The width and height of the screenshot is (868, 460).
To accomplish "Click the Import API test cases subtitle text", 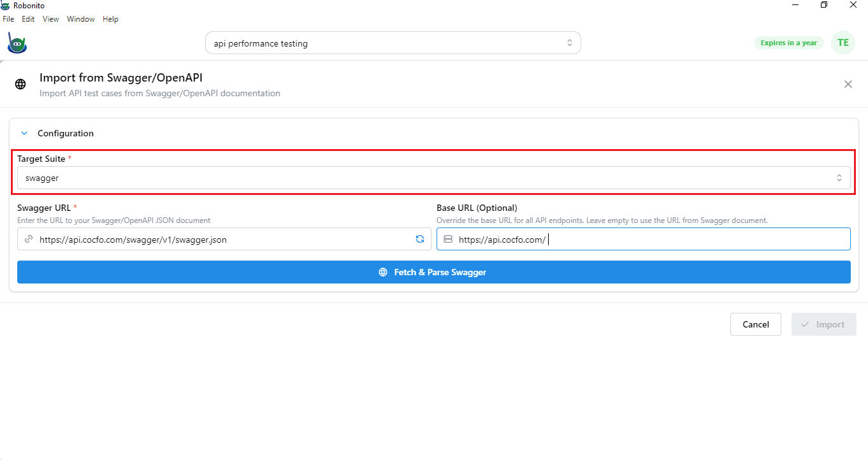I will click(x=160, y=93).
